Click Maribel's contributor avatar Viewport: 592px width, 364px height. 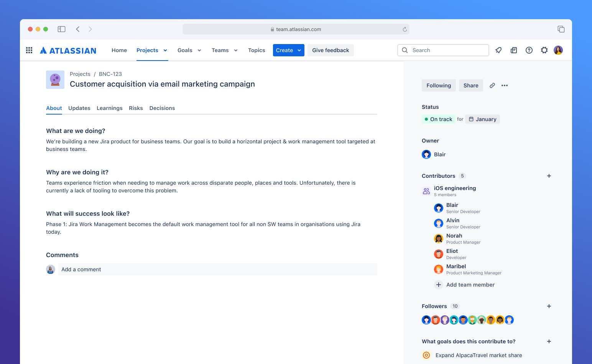[439, 269]
